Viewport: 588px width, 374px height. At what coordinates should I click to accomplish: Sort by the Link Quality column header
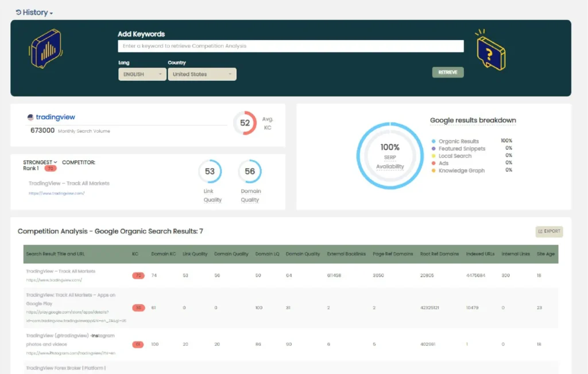[195, 254]
